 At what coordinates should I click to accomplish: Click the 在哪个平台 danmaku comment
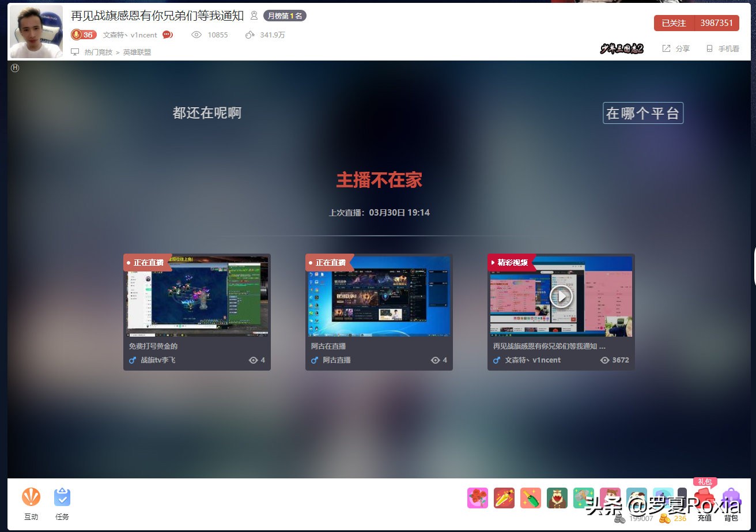click(643, 113)
